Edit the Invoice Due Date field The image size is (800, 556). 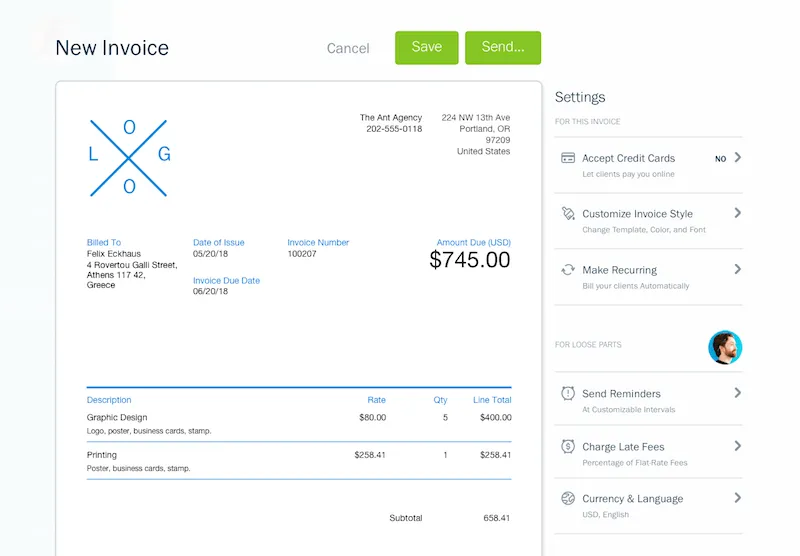point(210,292)
